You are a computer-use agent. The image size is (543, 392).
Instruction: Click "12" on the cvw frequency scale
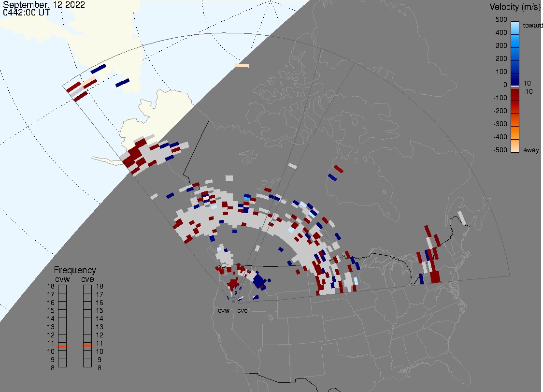pos(51,335)
